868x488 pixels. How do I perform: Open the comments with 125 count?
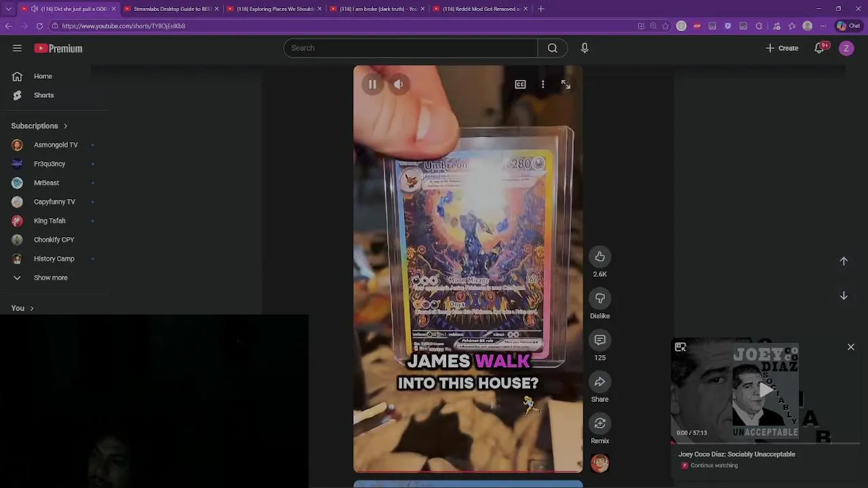tap(599, 340)
